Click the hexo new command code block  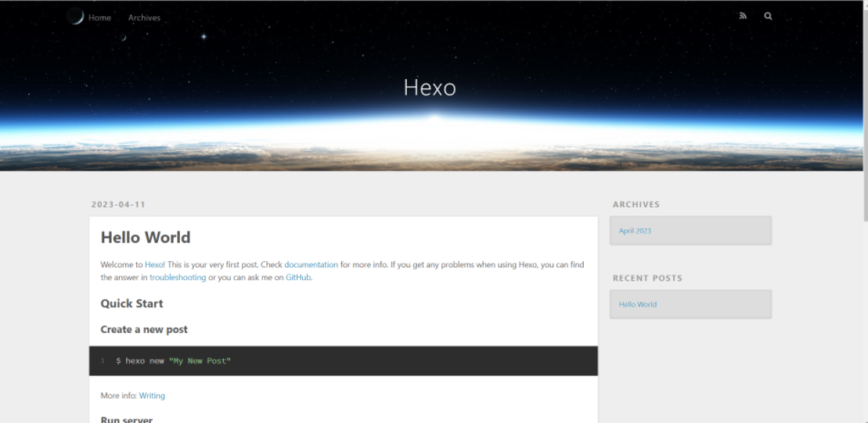(343, 361)
